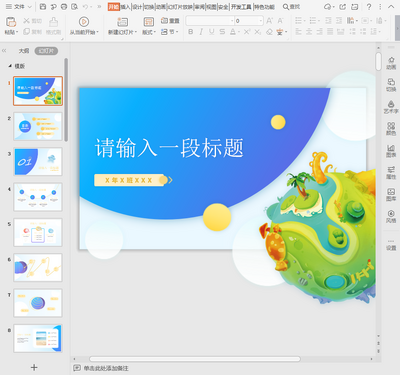Switch to the Design (设计) ribbon tab
The height and width of the screenshot is (375, 400).
click(137, 7)
